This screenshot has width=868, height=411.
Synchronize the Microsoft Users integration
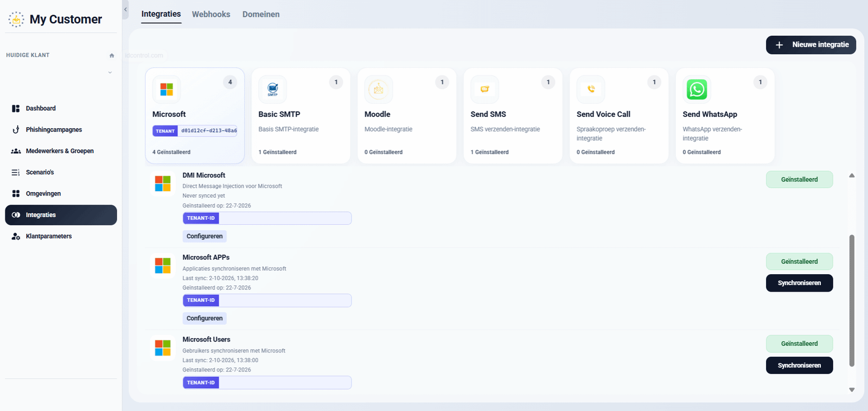pyautogui.click(x=799, y=365)
